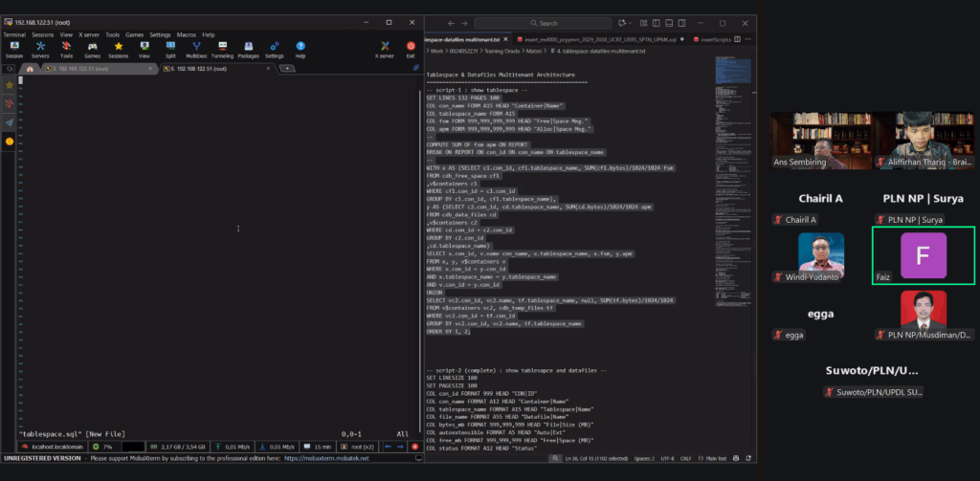Open the MultiExec tool in MobaXterm toolbar
Screen dimensions: 980x481
(x=196, y=49)
